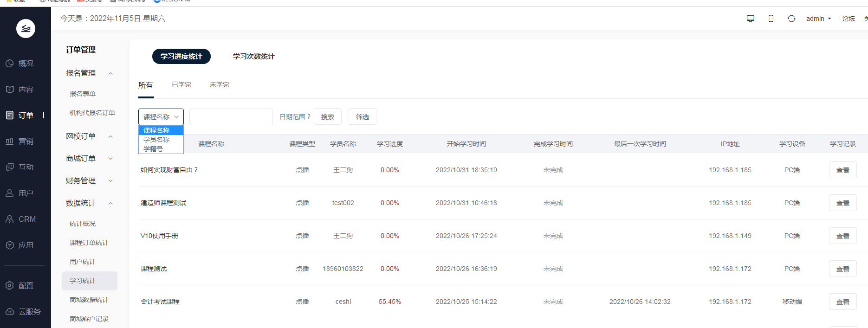This screenshot has height=328, width=868.
Task: Collapse the 报名管理 menu section
Action: pyautogui.click(x=110, y=73)
